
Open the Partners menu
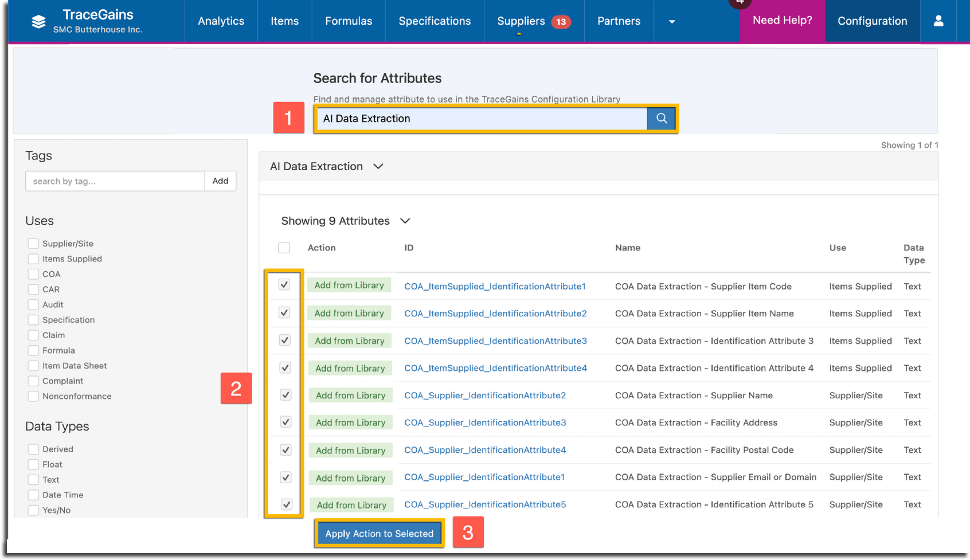point(618,21)
